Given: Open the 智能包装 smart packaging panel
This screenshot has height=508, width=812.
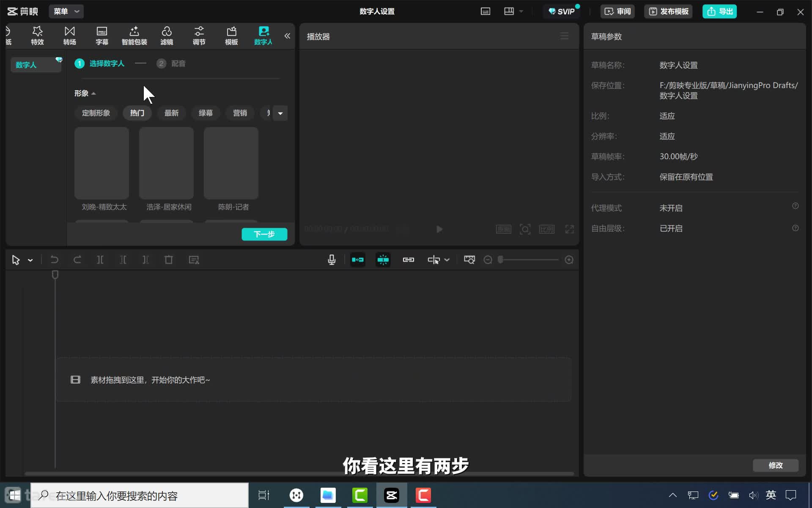Looking at the screenshot, I should click(134, 36).
